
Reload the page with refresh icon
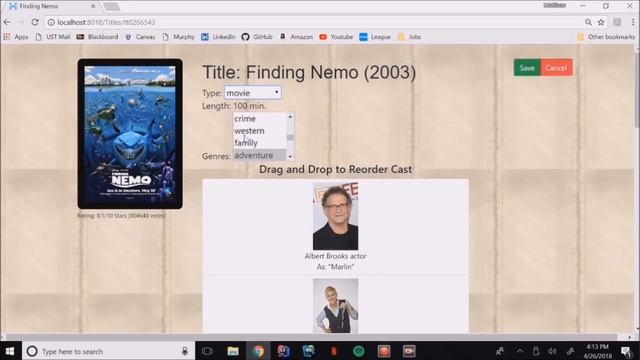pyautogui.click(x=35, y=22)
